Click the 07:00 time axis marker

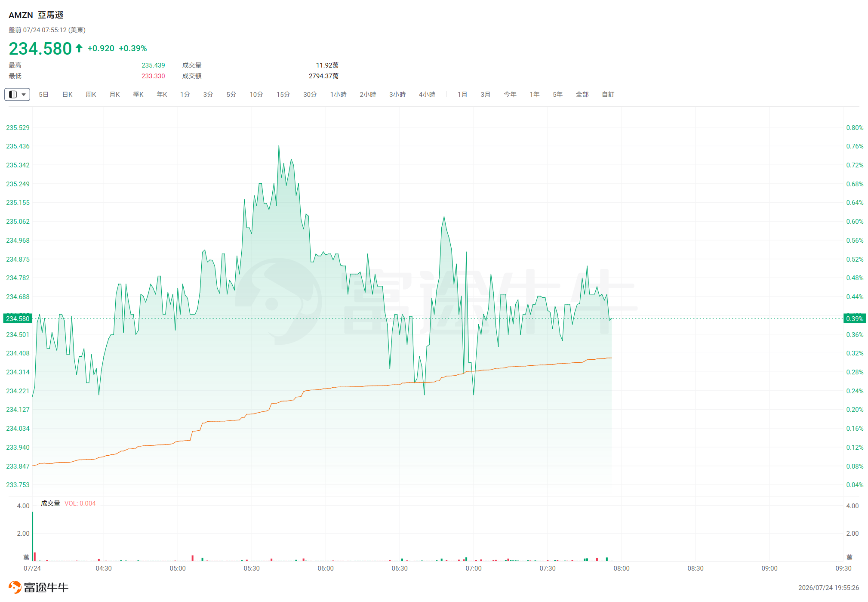[x=474, y=568]
